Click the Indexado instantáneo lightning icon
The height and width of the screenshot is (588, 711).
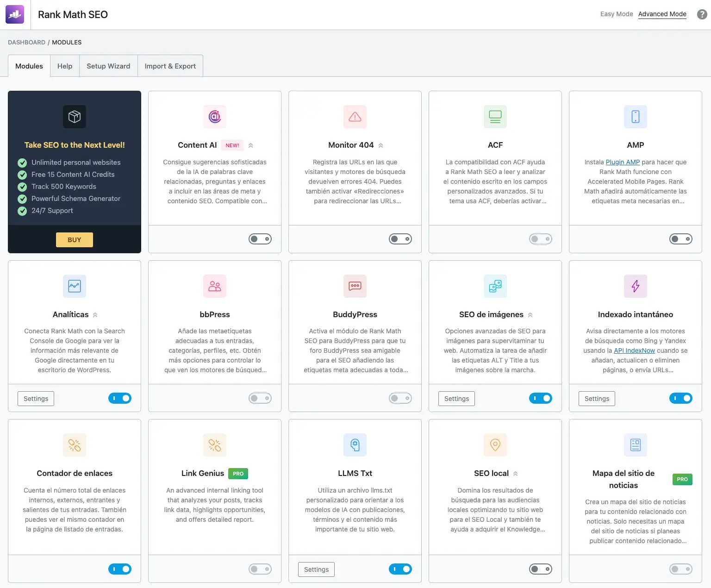[x=636, y=286]
